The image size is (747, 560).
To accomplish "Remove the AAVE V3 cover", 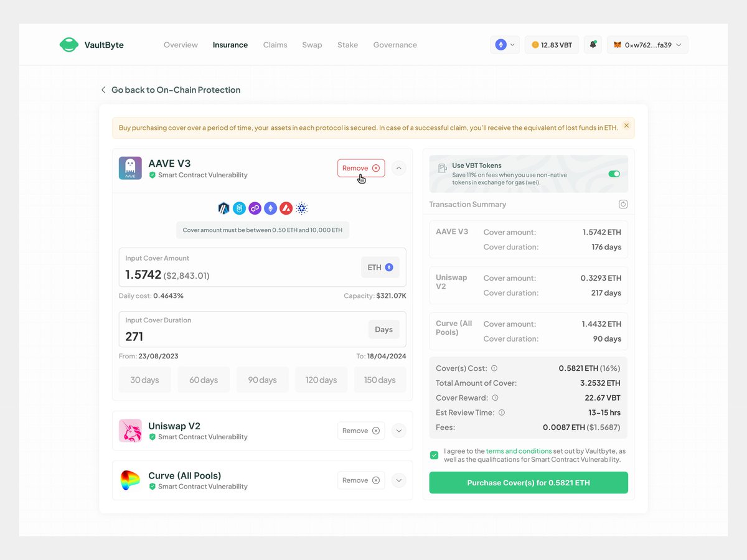I will pos(361,168).
